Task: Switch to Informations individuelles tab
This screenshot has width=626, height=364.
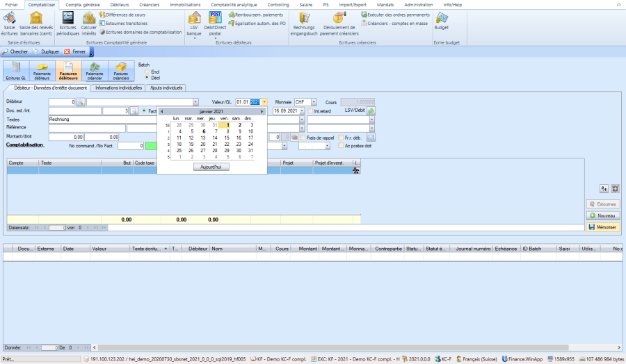Action: point(118,88)
